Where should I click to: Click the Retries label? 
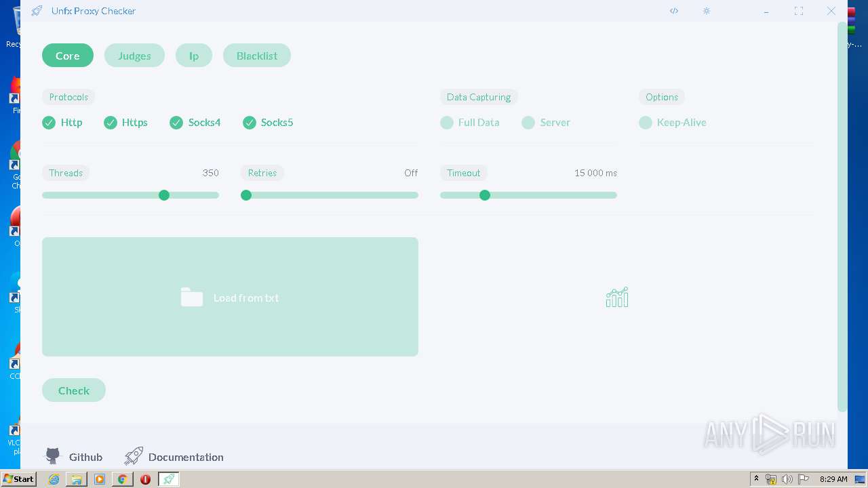pyautogui.click(x=262, y=173)
